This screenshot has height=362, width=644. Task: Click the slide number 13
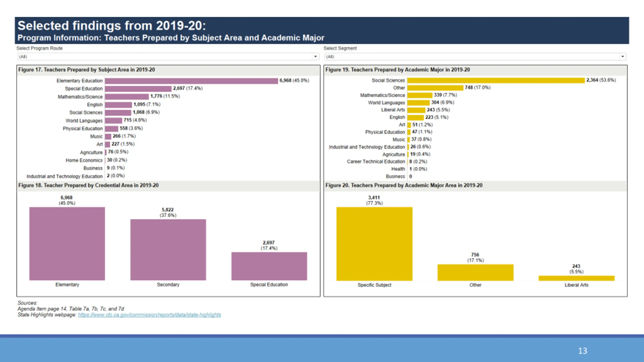[x=583, y=351]
